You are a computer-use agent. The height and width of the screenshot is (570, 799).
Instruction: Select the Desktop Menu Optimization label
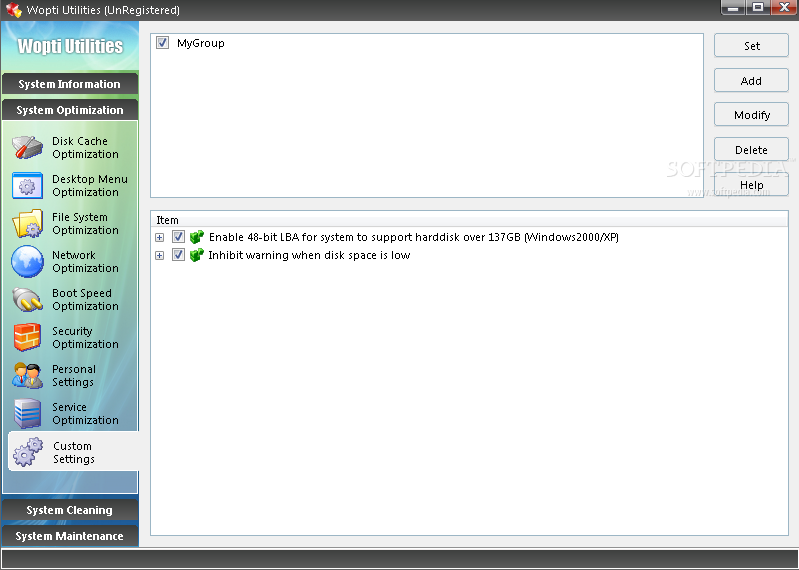click(90, 186)
